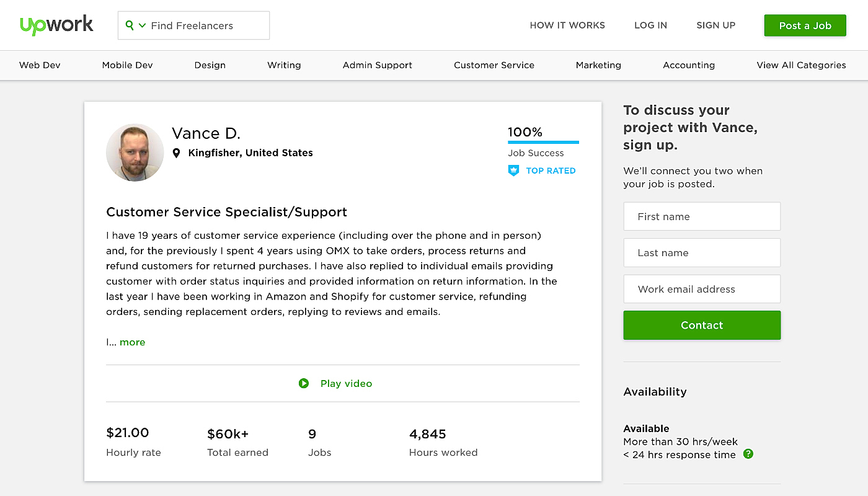Screen dimensions: 868x496
Task: Open the Log In link
Action: point(650,25)
